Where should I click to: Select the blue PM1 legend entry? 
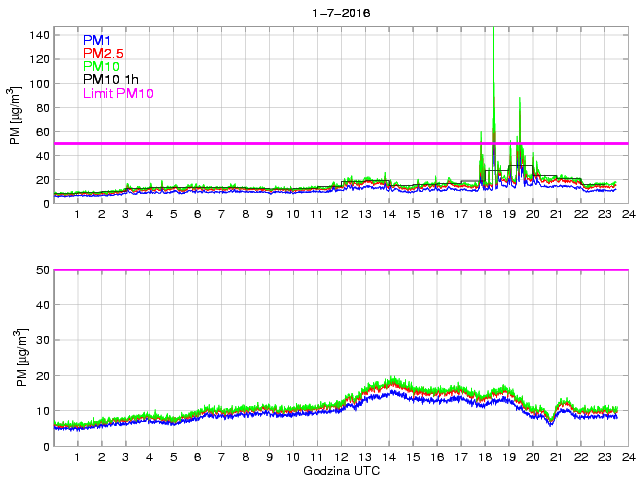[97, 39]
